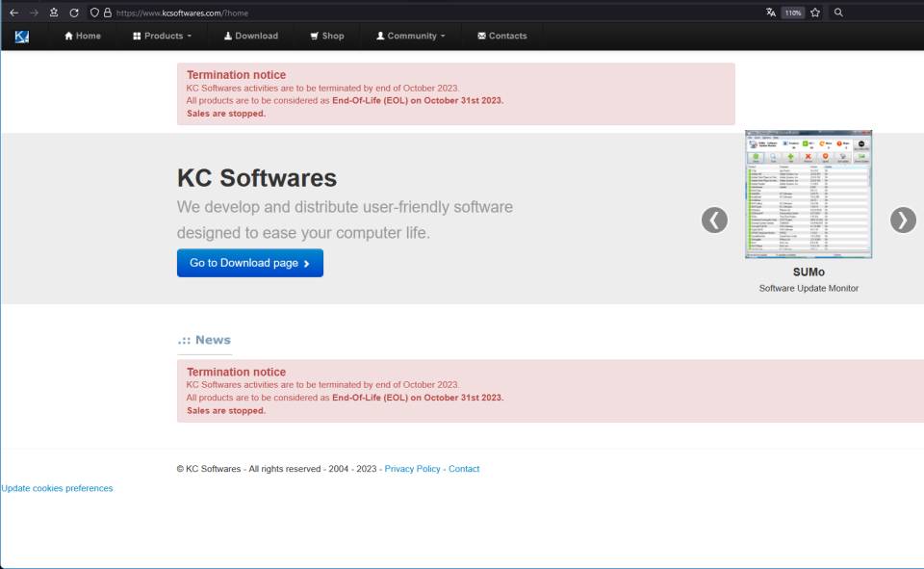
Task: Click the Go to Download page button
Action: [x=249, y=262]
